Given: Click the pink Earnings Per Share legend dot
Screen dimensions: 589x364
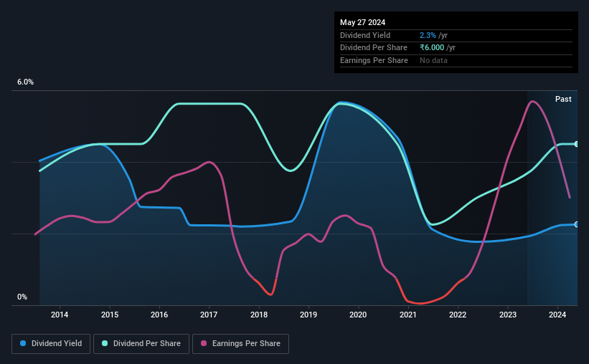Looking at the screenshot, I should pyautogui.click(x=204, y=343).
